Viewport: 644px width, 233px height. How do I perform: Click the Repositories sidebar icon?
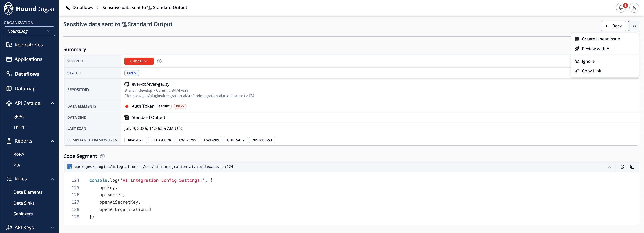(9, 45)
